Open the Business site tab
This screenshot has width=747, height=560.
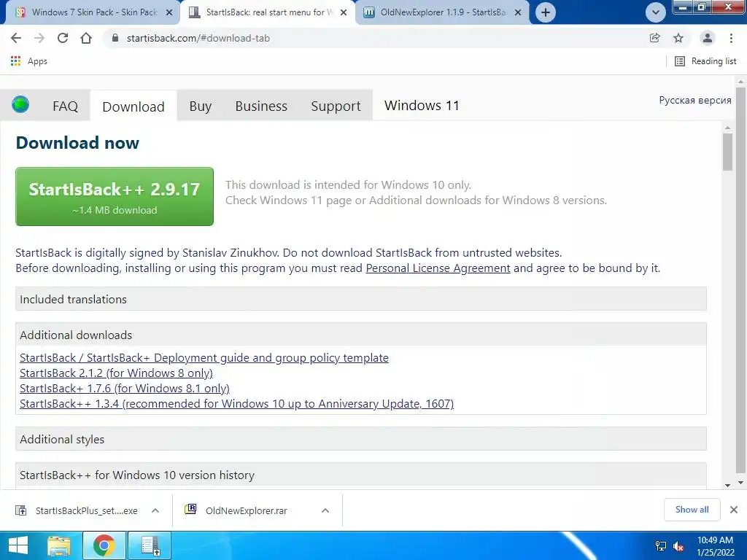pyautogui.click(x=261, y=106)
